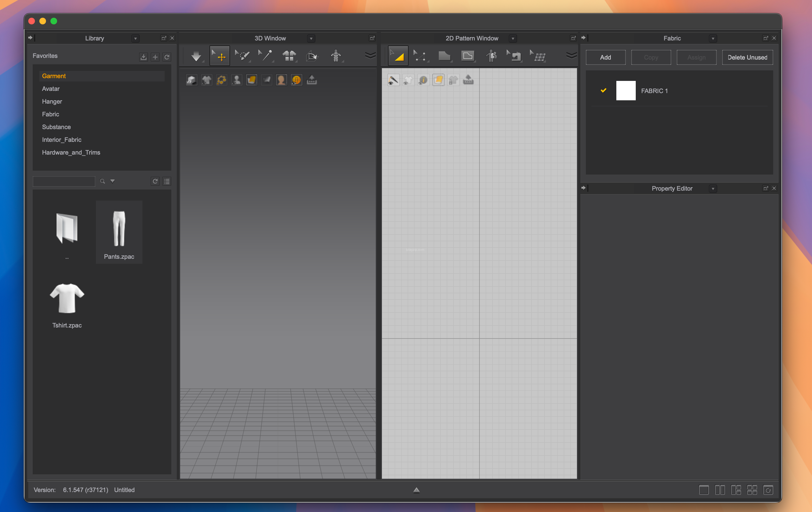Select the Transform Pattern yellow triangle tool
The image size is (812, 512).
(x=398, y=56)
